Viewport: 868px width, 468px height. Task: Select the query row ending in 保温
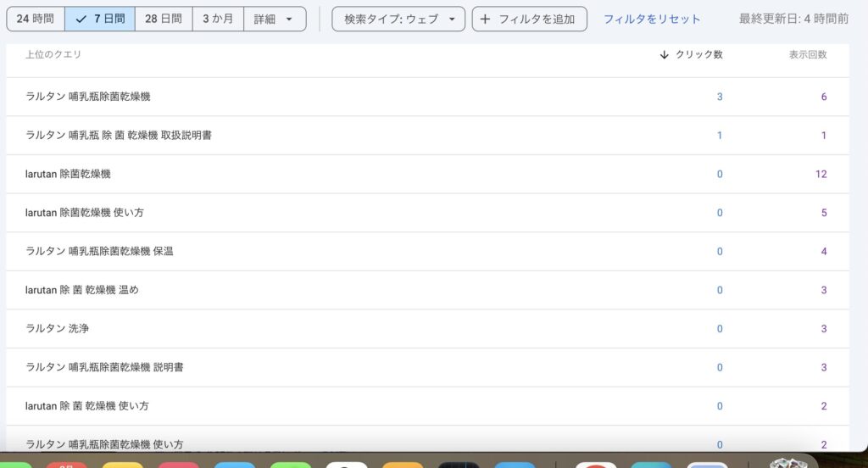(x=100, y=251)
